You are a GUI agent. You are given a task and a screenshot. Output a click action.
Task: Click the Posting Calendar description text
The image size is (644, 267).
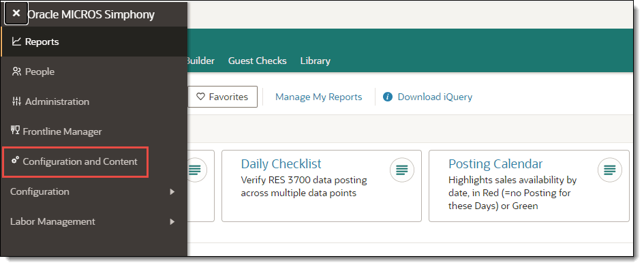512,193
